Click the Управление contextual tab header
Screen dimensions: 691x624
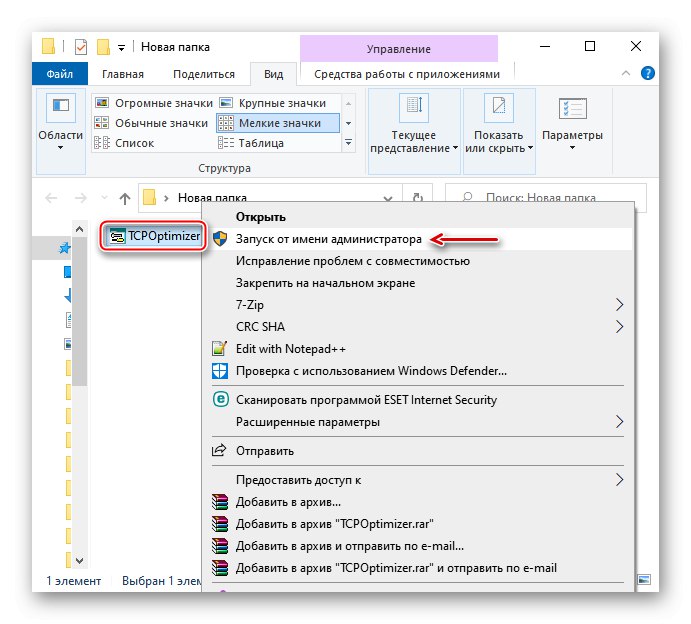[x=398, y=48]
